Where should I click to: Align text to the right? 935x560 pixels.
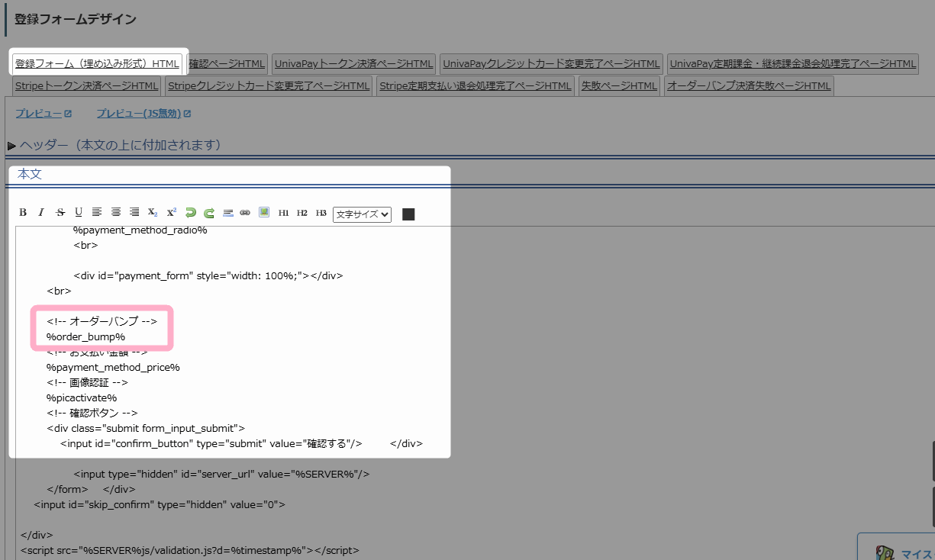click(134, 213)
